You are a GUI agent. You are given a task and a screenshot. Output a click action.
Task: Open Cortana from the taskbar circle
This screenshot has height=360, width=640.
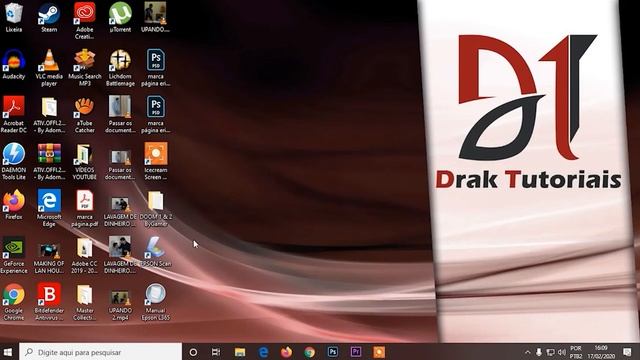193,352
